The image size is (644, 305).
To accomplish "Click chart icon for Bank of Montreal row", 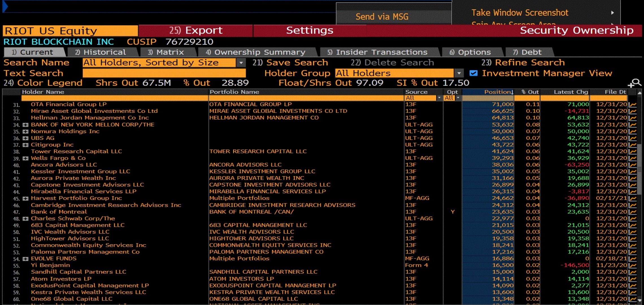I will (633, 212).
